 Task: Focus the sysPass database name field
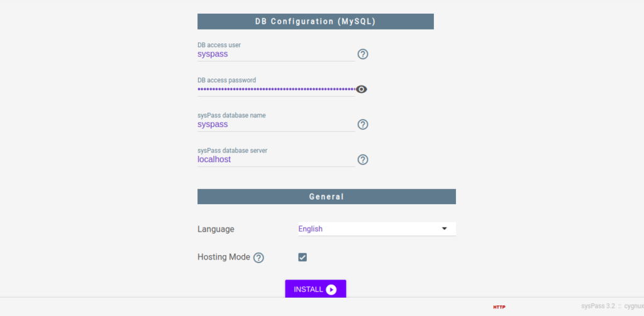click(276, 124)
